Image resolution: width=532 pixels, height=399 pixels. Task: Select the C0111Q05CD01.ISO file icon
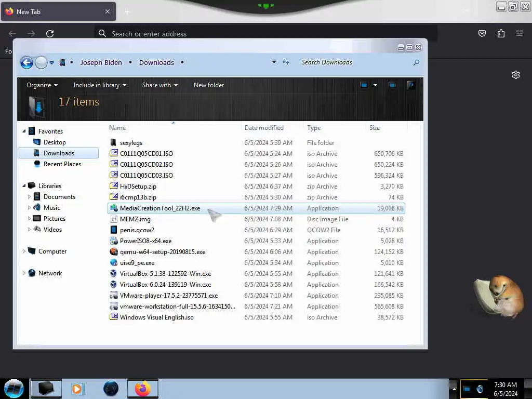(114, 153)
